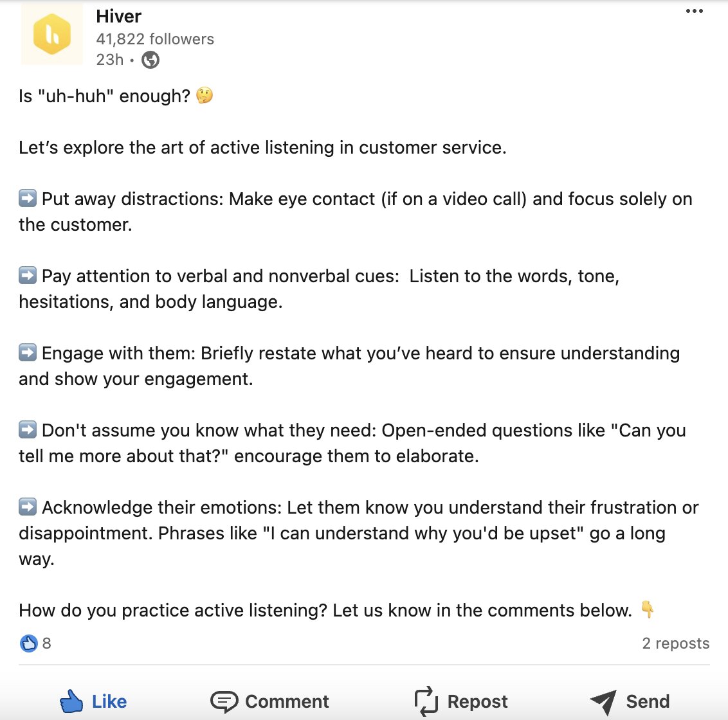
Task: Open the post options three-dot menu
Action: (x=695, y=11)
